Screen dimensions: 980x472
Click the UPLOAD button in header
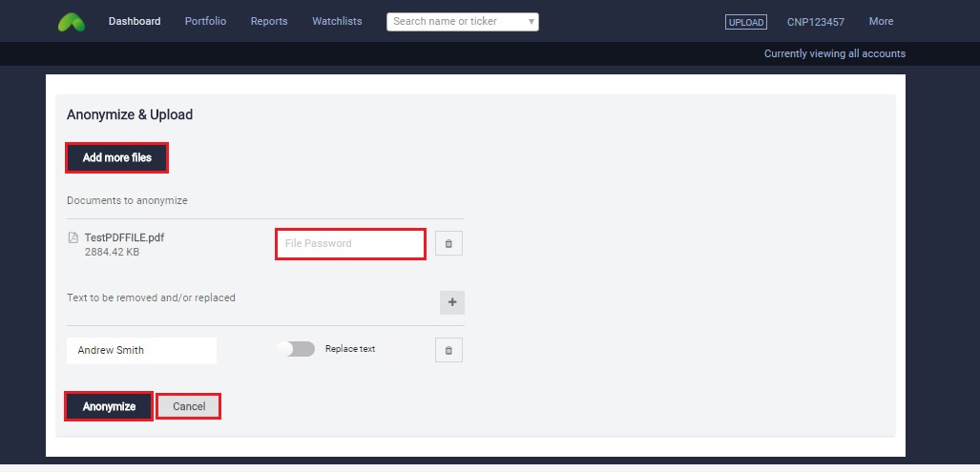click(x=746, y=22)
